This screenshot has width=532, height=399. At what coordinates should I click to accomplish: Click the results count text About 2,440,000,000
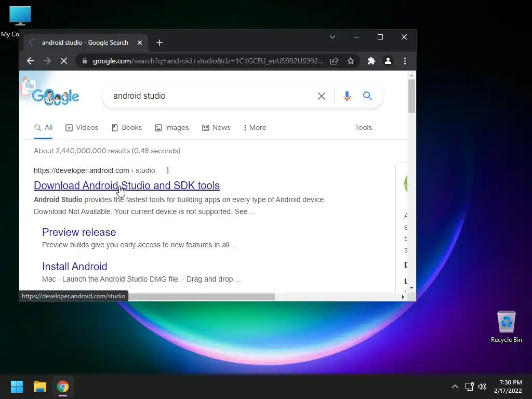point(107,151)
